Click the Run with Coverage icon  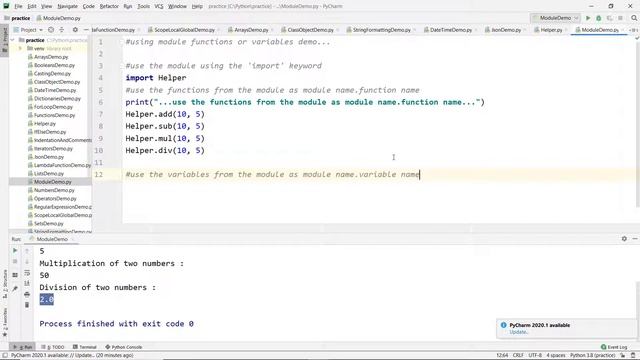pyautogui.click(x=609, y=18)
